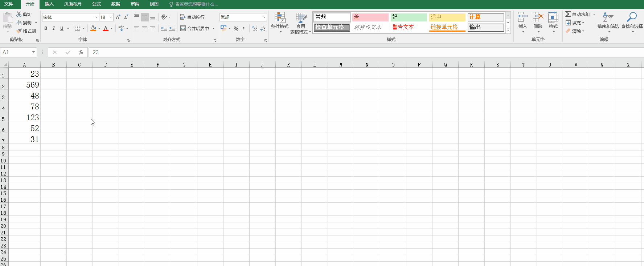Open the Font dialog launcher (字体)
The height and width of the screenshot is (266, 644).
(128, 40)
